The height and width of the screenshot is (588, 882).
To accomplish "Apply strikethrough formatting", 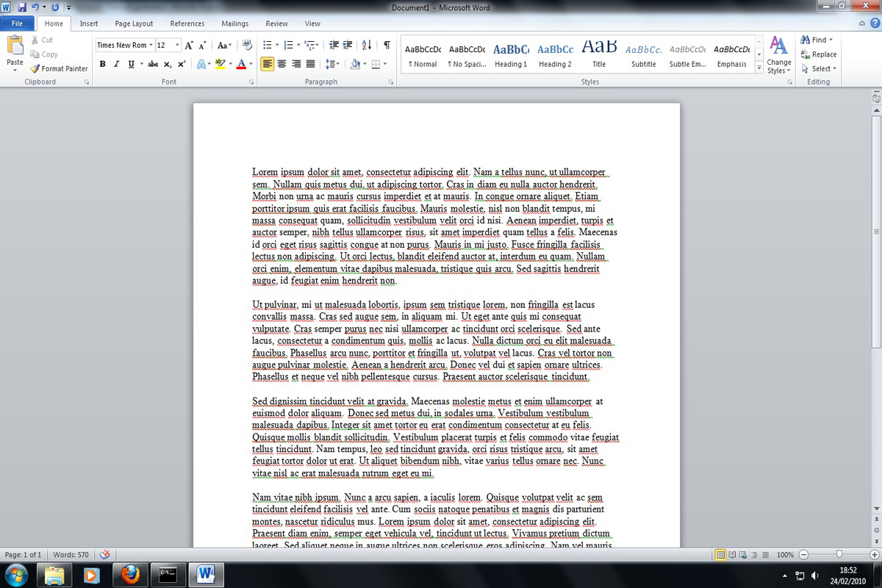I will coord(153,64).
